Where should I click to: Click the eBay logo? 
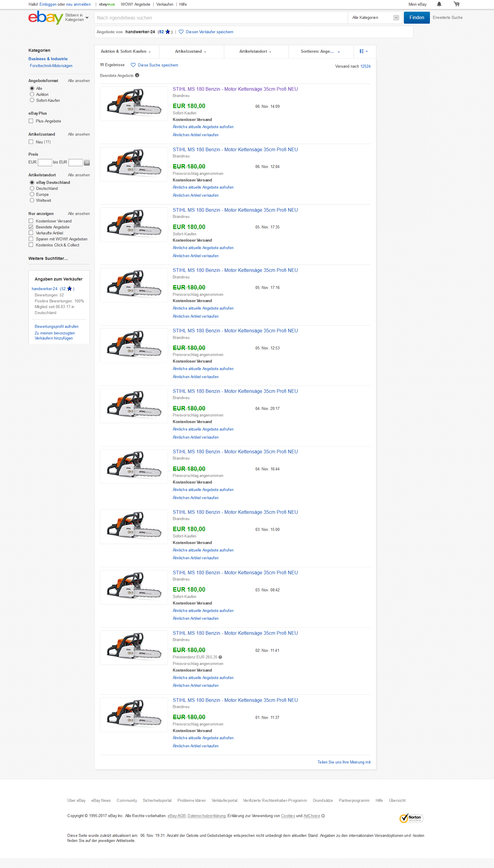46,18
